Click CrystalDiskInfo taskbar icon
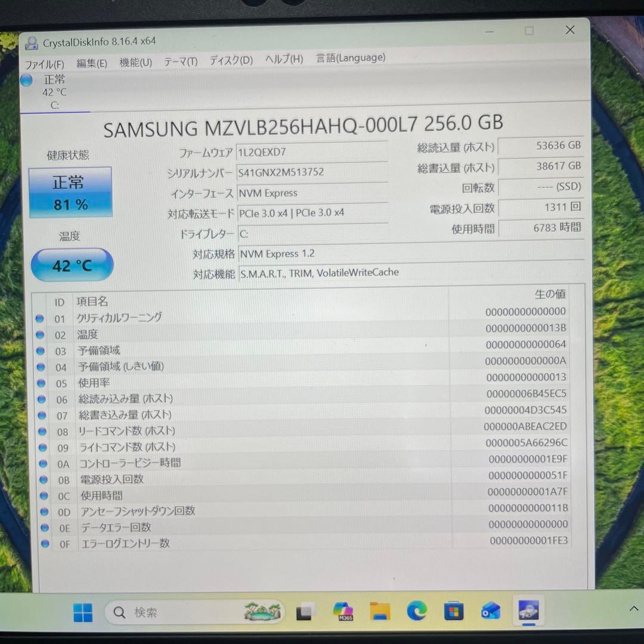 (528, 610)
